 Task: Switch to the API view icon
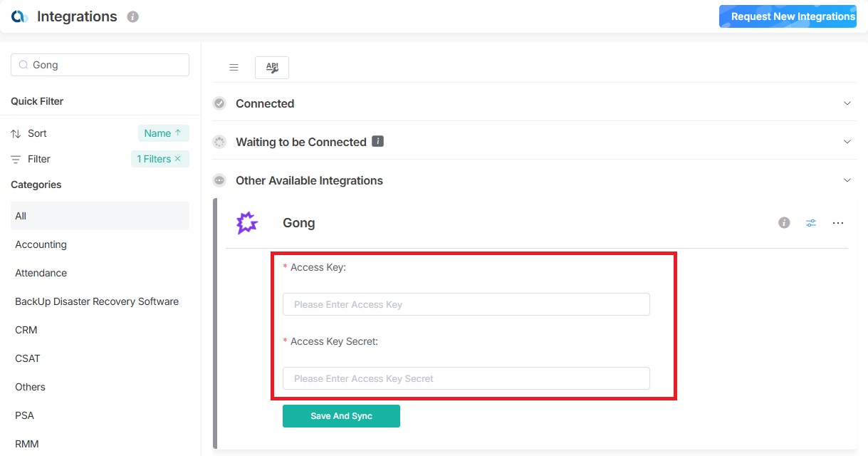(x=272, y=67)
